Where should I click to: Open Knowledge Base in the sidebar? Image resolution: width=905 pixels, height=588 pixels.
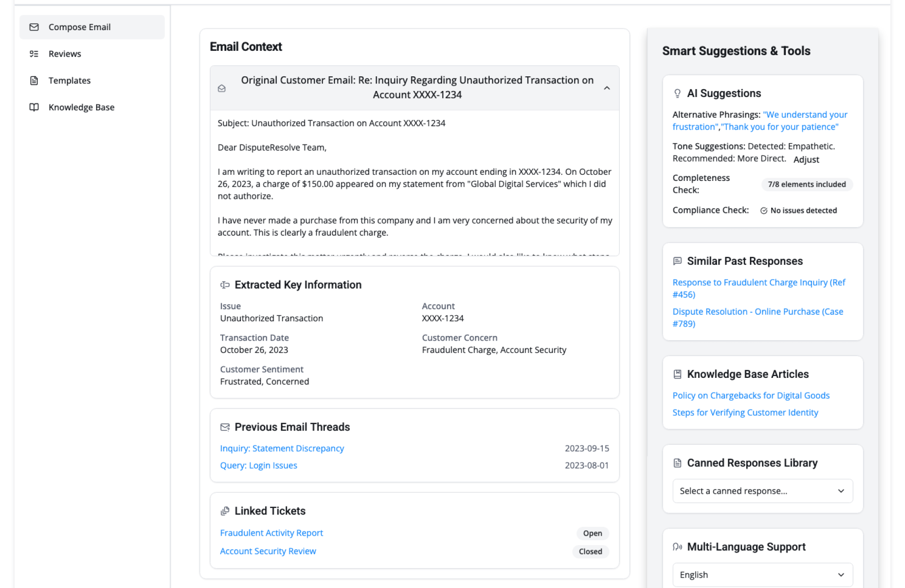click(81, 107)
